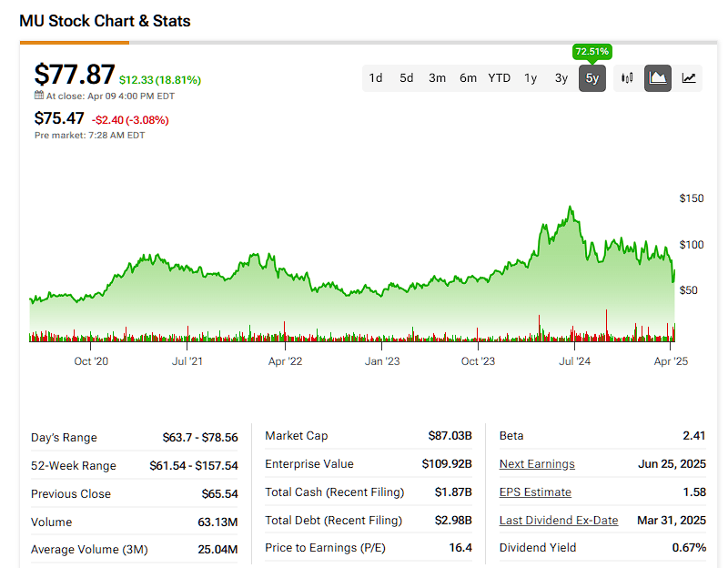Click the Total Debt value $2.98B
The height and width of the screenshot is (568, 728).
(x=453, y=521)
